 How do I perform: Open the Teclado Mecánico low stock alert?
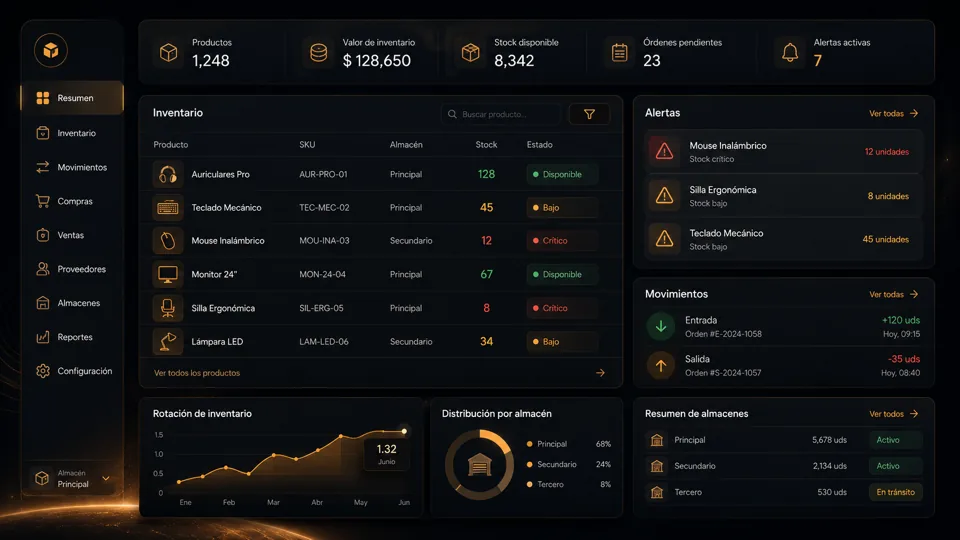[x=784, y=239]
